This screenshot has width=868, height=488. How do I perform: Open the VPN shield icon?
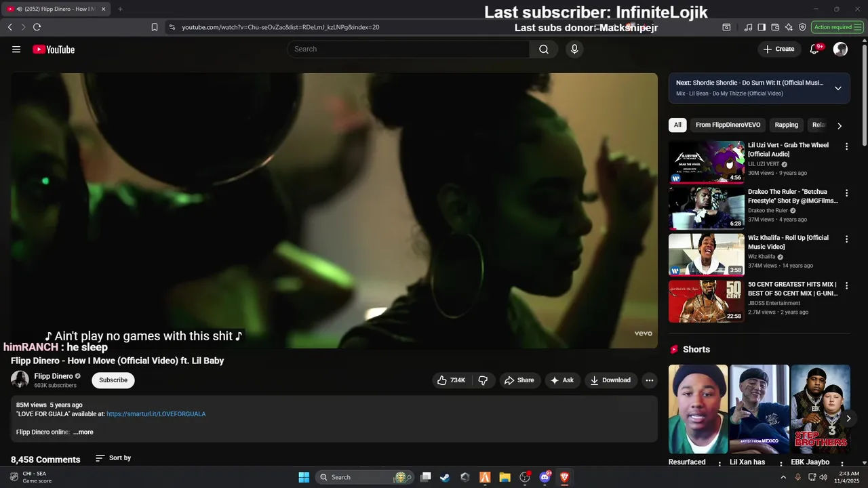pos(802,27)
